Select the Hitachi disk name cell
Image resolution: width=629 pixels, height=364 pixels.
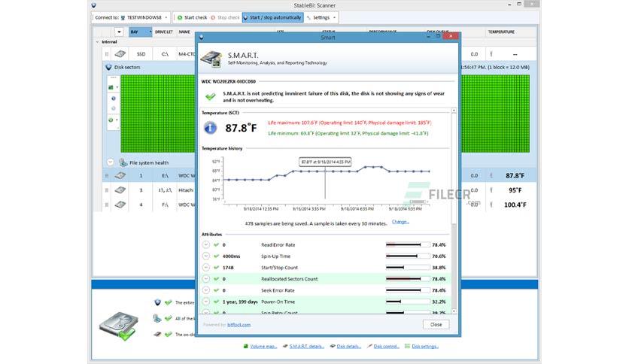pyautogui.click(x=186, y=190)
